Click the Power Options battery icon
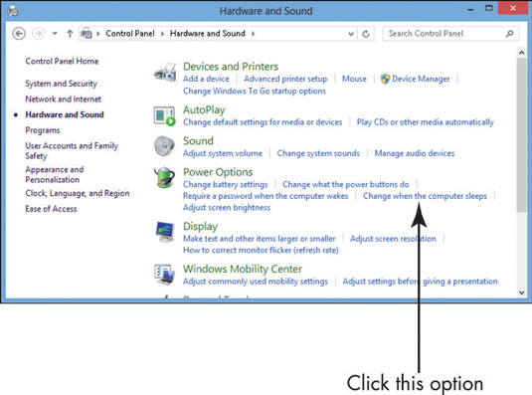 (164, 177)
